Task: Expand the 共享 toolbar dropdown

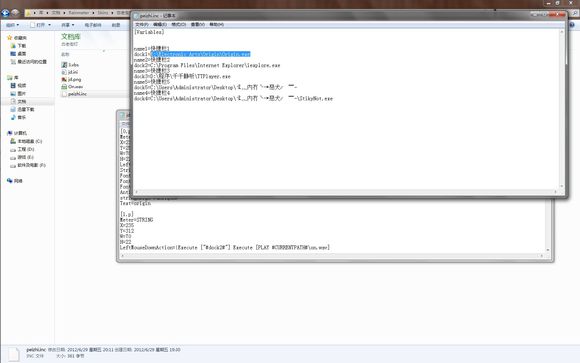Action: click(x=68, y=25)
